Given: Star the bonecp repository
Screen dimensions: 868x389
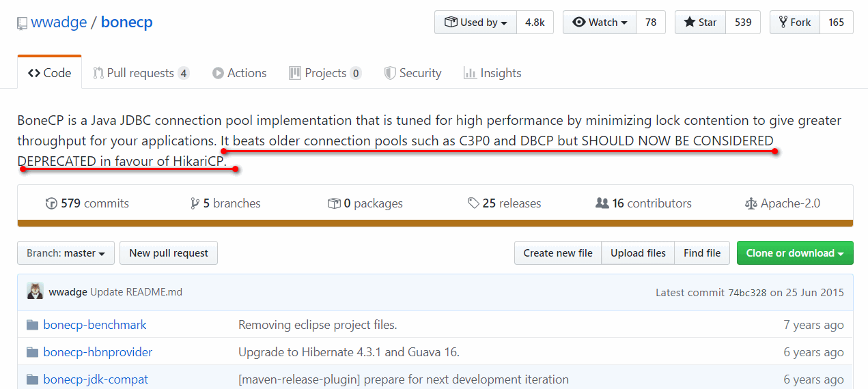Looking at the screenshot, I should (700, 22).
